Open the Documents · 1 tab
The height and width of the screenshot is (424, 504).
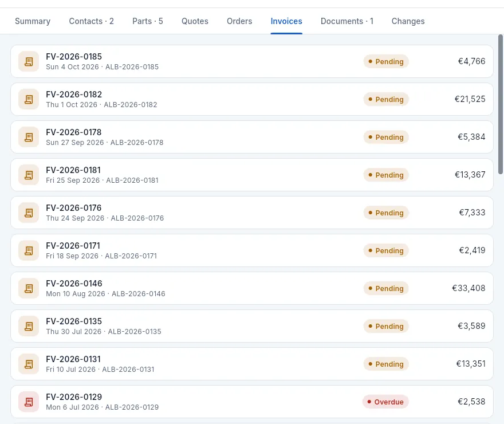click(x=347, y=21)
